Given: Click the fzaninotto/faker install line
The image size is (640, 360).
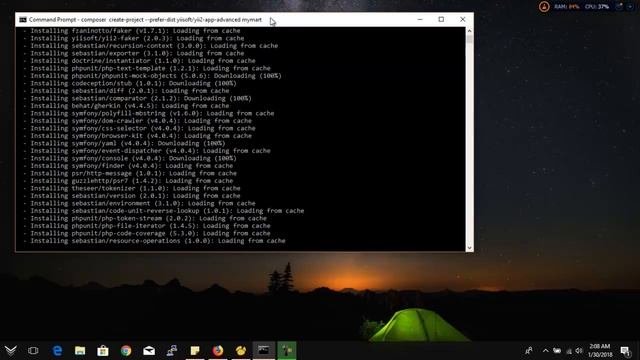Looking at the screenshot, I should pyautogui.click(x=131, y=31).
